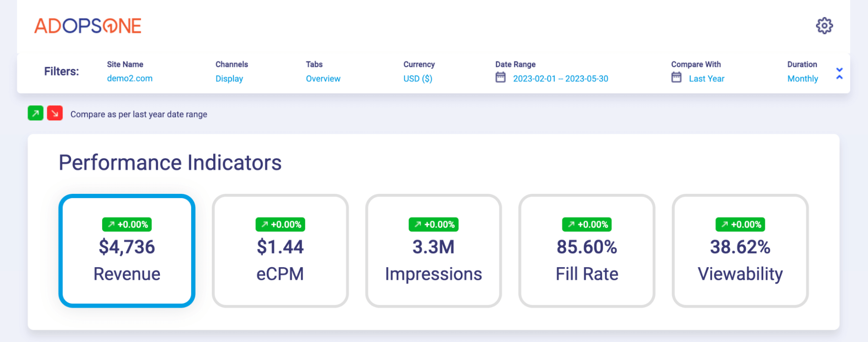This screenshot has width=868, height=342.
Task: Change the Duration from Monthly
Action: (802, 79)
